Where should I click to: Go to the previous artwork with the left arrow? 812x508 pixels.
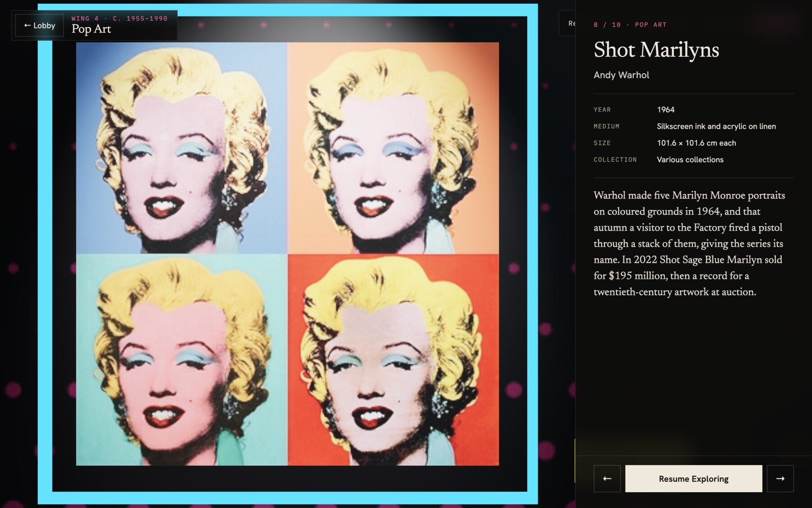tap(607, 479)
